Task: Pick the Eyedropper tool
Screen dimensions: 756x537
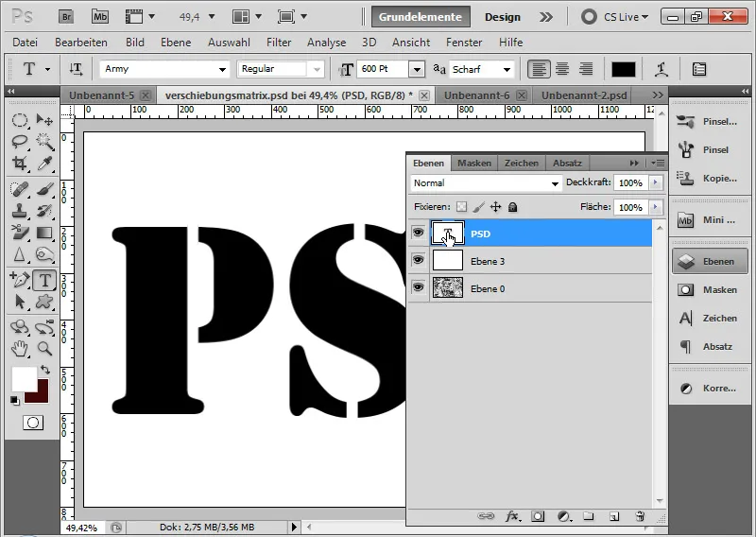Action: pos(44,164)
